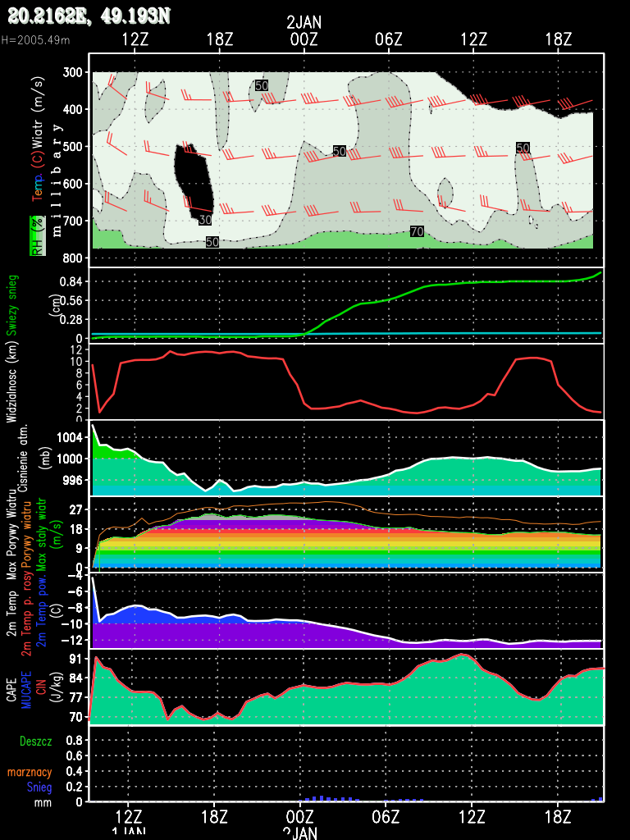Viewport: 630px width, 840px height.
Task: Click the green Swiezy snieg axis label
Action: pos(11,305)
